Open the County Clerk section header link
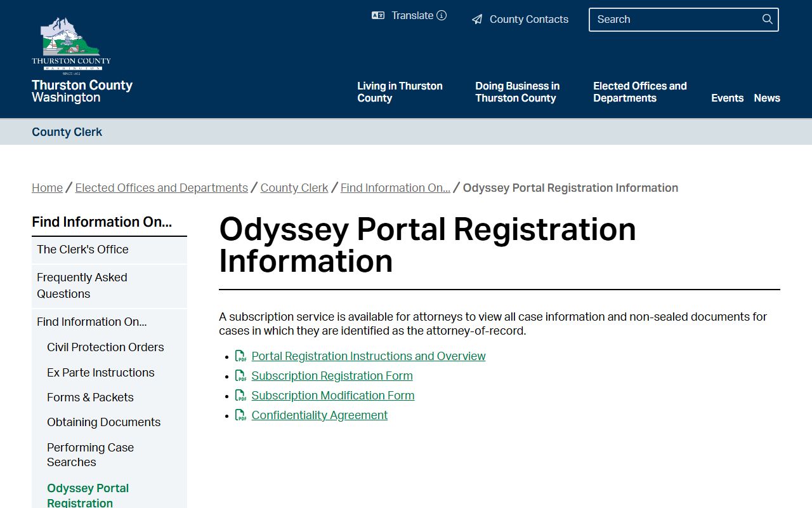The height and width of the screenshot is (508, 812). (67, 132)
